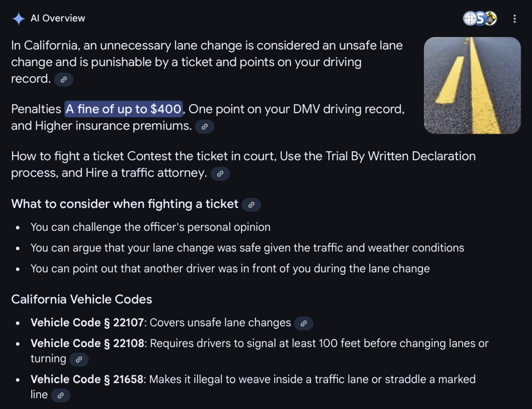Open source link after 'Hire a traffic attorney.'
Image resolution: width=532 pixels, height=409 pixels.
(220, 174)
